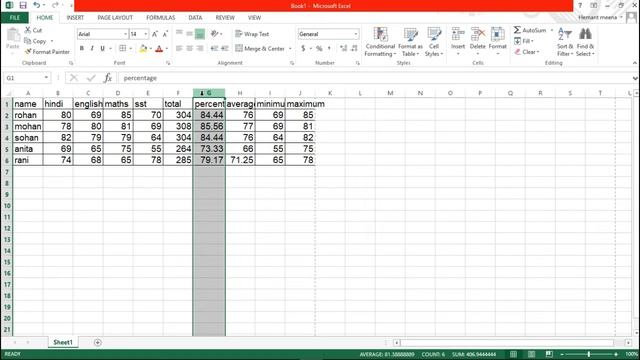The height and width of the screenshot is (360, 640).
Task: Click the Orientation text angle icon
Action: coord(214,34)
